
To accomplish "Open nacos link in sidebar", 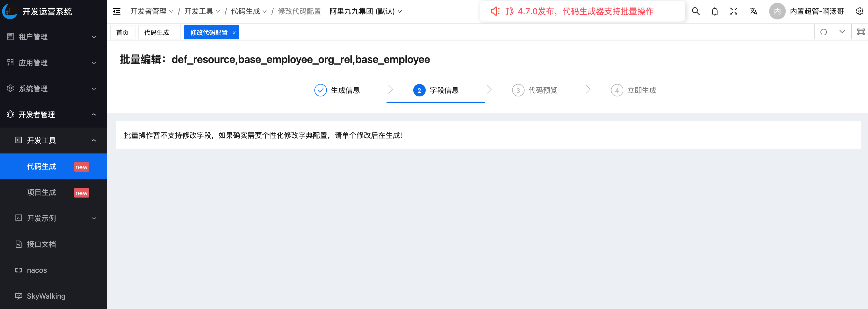I will pyautogui.click(x=37, y=270).
